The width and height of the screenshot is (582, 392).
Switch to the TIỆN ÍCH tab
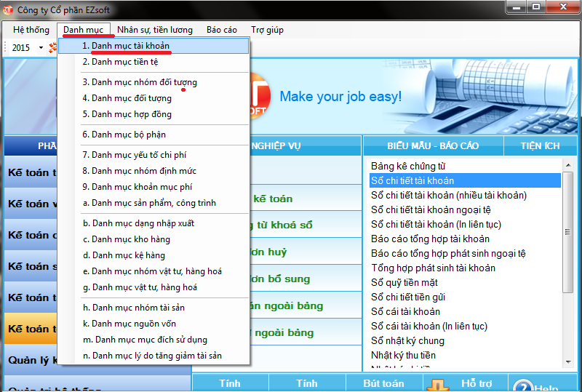point(541,146)
